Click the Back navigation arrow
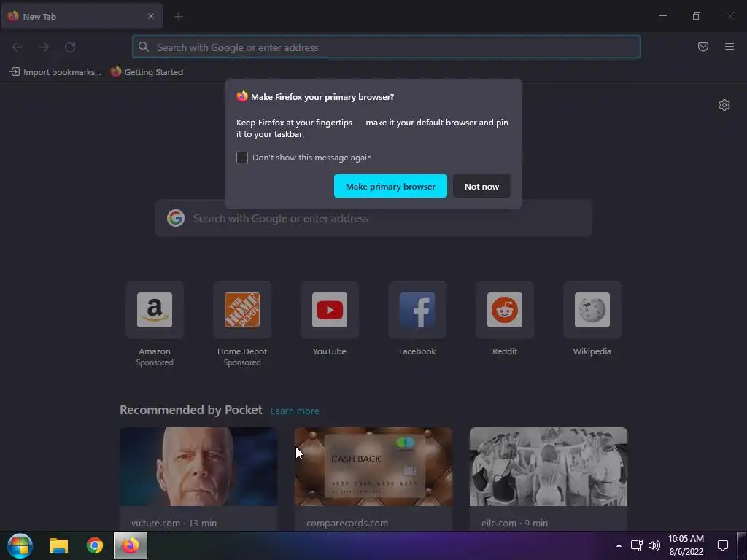The height and width of the screenshot is (560, 747). pyautogui.click(x=18, y=47)
